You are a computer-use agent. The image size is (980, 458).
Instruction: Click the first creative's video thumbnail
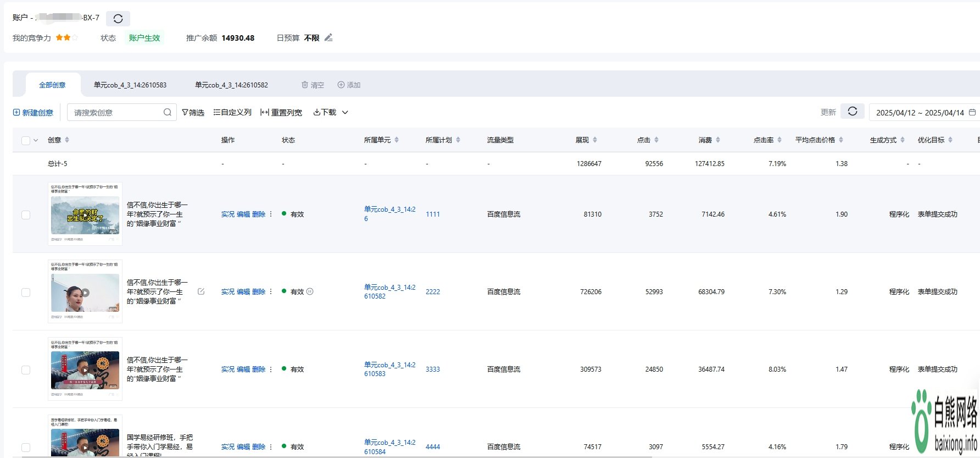pyautogui.click(x=85, y=215)
